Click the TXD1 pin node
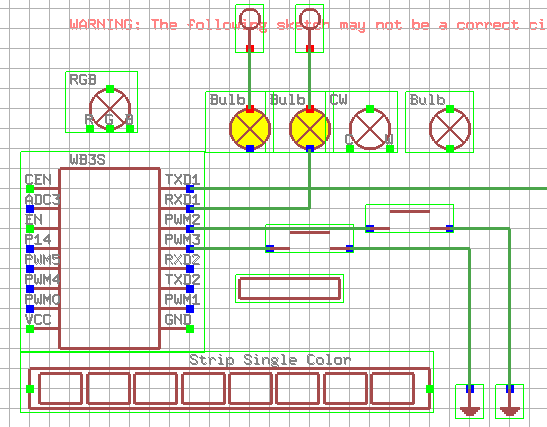This screenshot has width=547, height=427. (190, 189)
